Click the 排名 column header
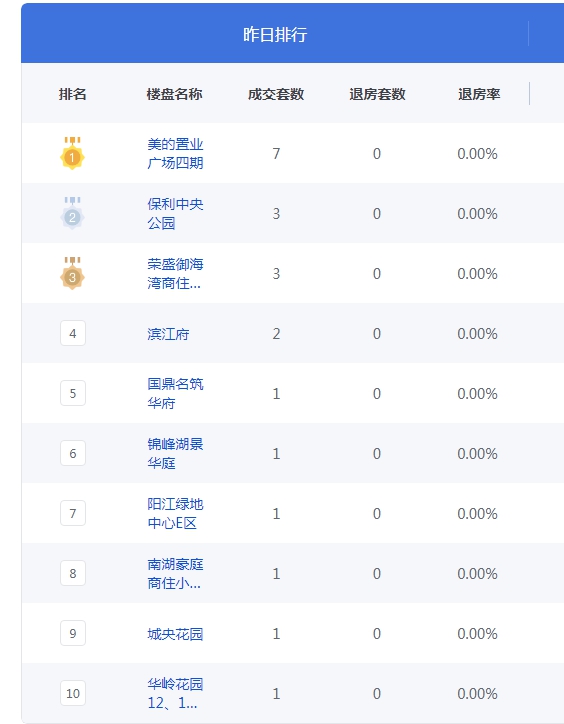Viewport: 564px width, 724px height. tap(73, 94)
